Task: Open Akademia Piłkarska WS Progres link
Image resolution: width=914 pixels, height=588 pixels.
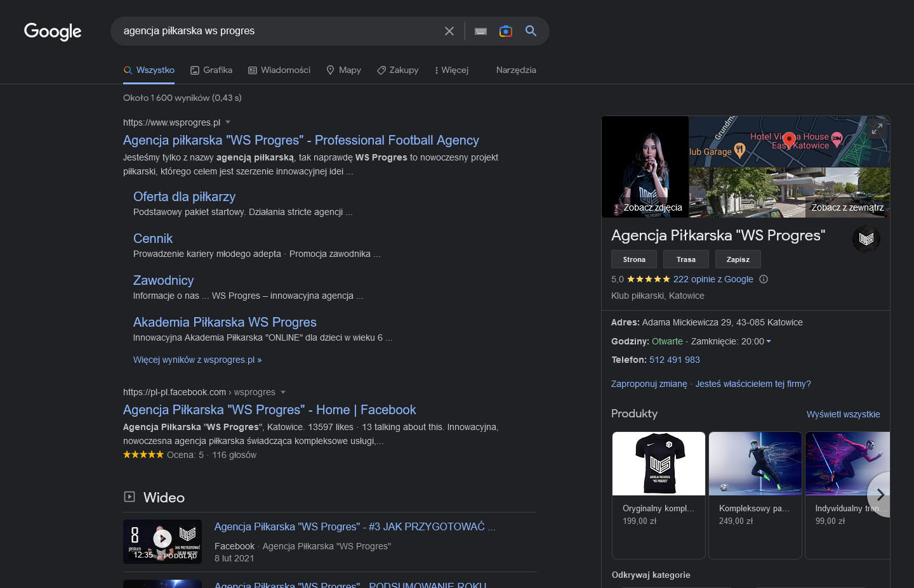Action: 225,322
